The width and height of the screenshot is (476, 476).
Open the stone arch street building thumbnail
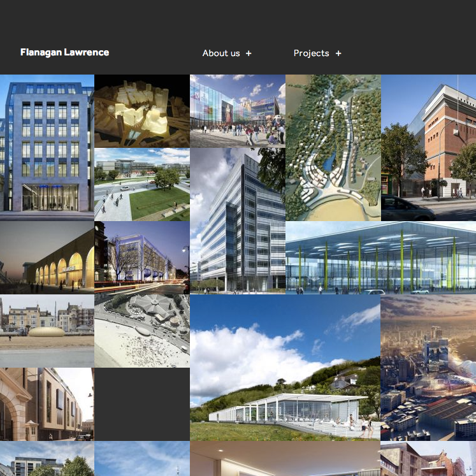[x=47, y=405]
